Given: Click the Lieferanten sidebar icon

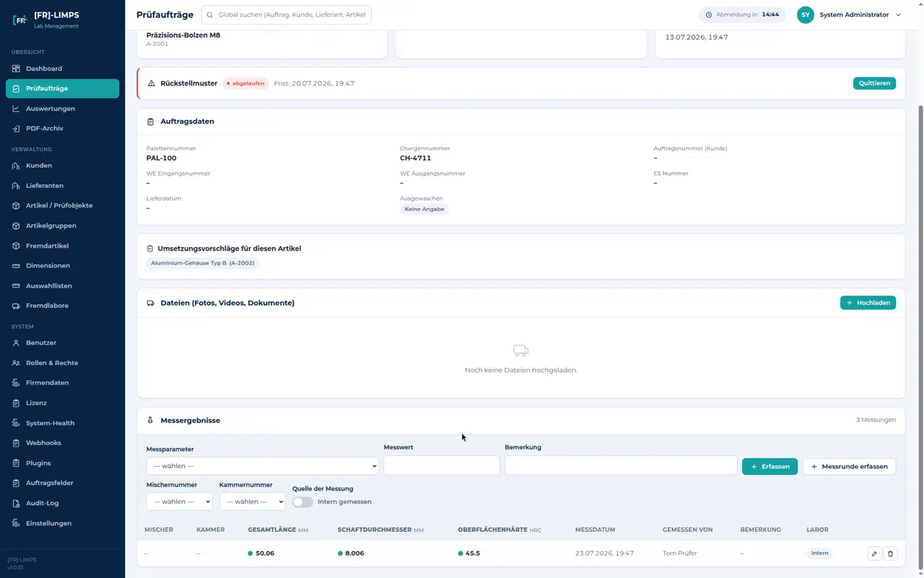Looking at the screenshot, I should [x=16, y=186].
